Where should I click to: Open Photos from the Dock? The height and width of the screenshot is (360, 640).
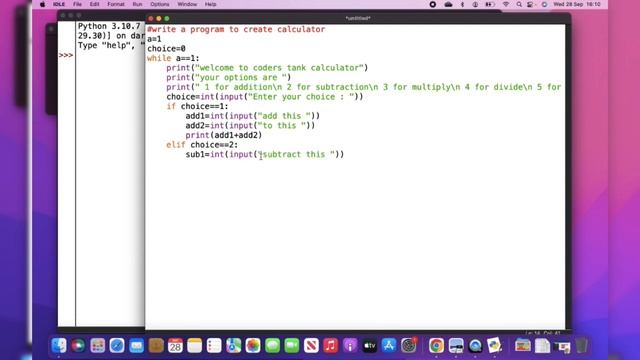pyautogui.click(x=253, y=346)
